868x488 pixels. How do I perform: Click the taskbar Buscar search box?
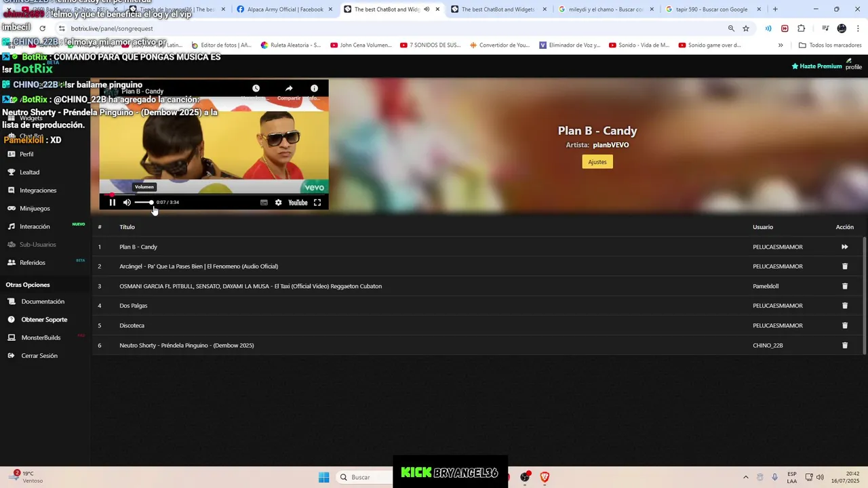[x=366, y=477]
